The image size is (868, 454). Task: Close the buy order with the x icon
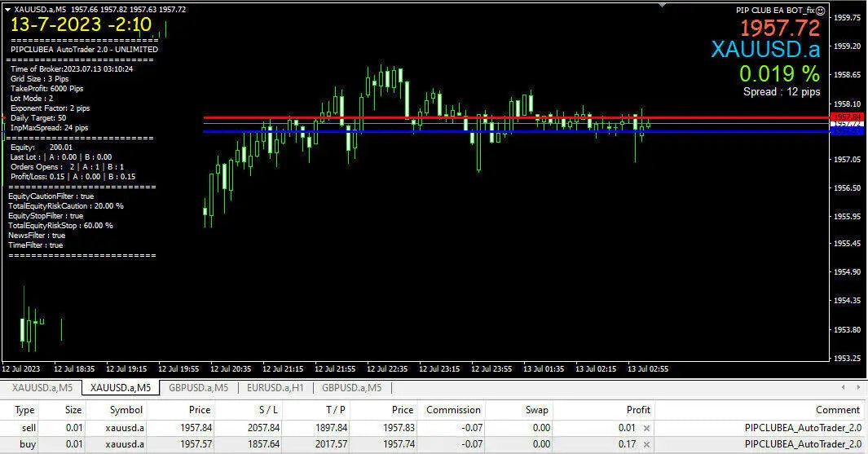coord(646,444)
